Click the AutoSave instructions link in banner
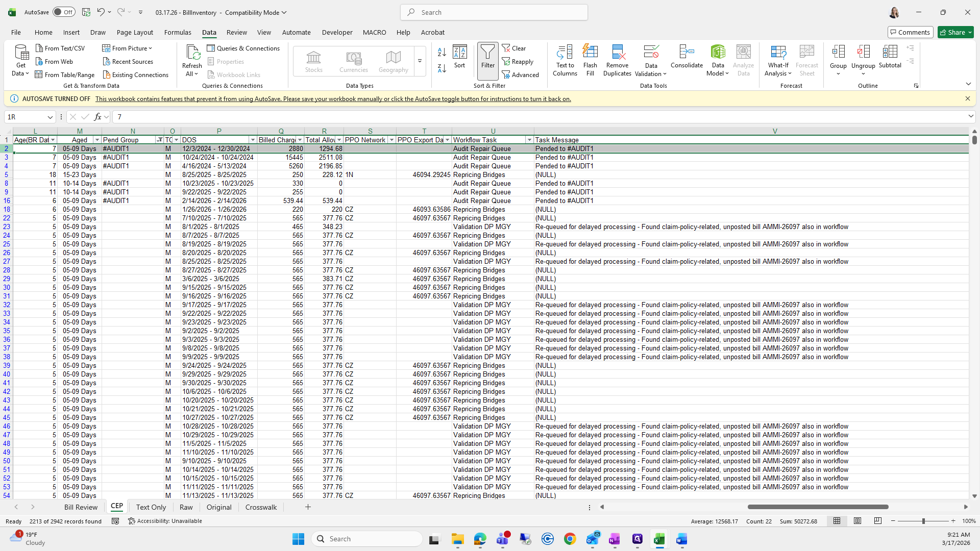This screenshot has width=980, height=551. (x=333, y=99)
